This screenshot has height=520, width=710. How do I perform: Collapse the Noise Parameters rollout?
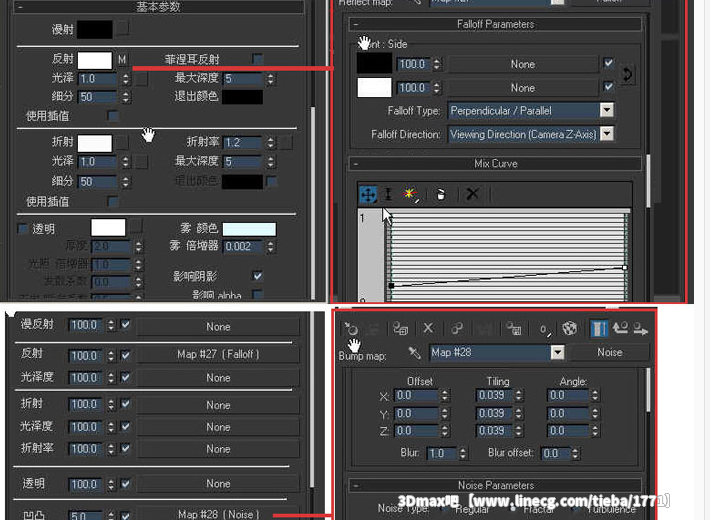click(x=355, y=485)
